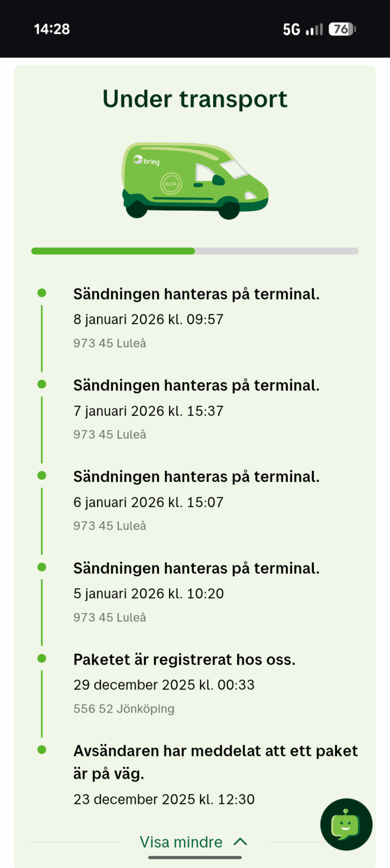Image resolution: width=390 pixels, height=868 pixels.
Task: Click the 556 52 Jönköping location text
Action: pyautogui.click(x=123, y=708)
